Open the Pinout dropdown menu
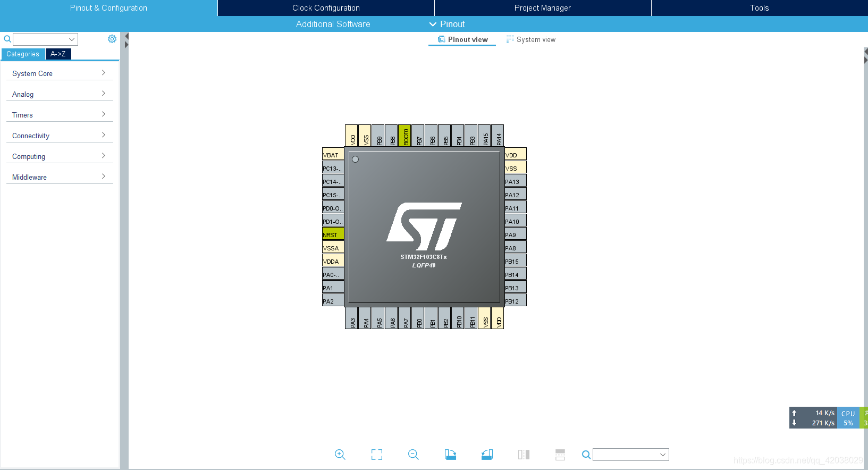The height and width of the screenshot is (470, 868). tap(447, 24)
